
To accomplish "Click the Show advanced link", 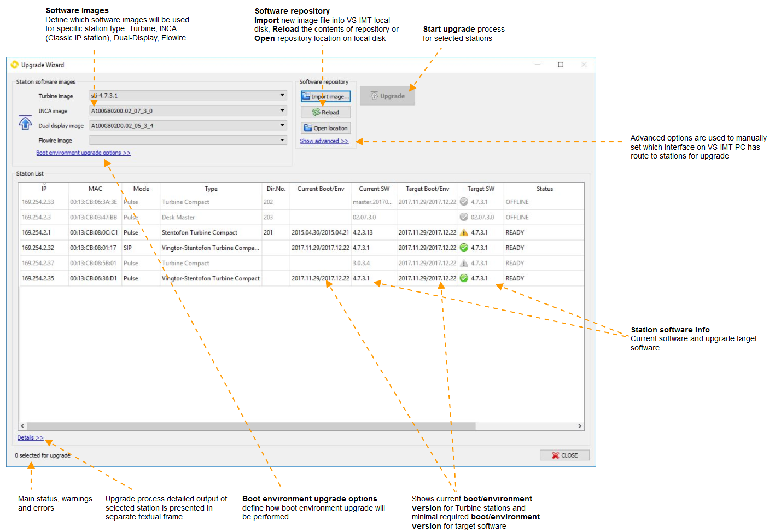I will click(x=324, y=141).
